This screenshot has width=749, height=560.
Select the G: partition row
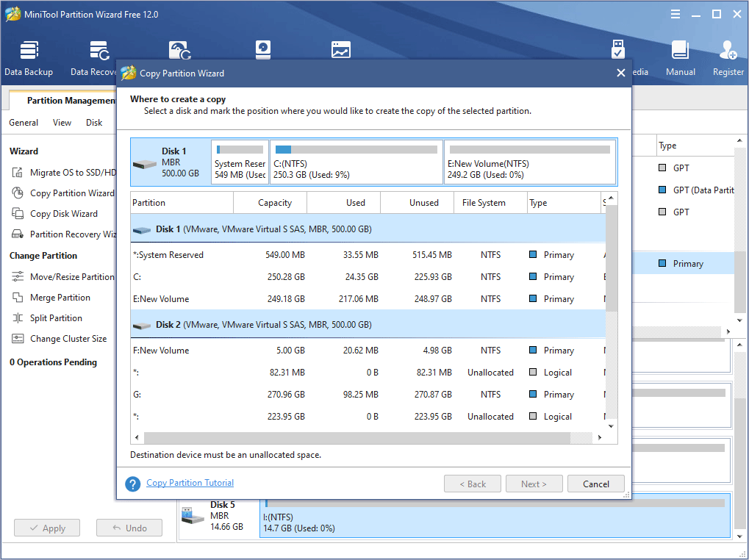click(368, 395)
